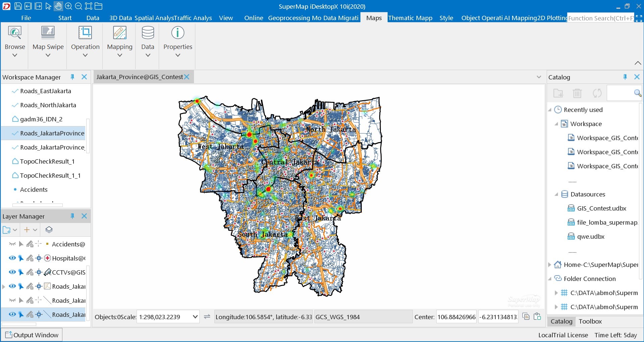The width and height of the screenshot is (644, 342).
Task: Open the map tab list dropdown arrow
Action: click(539, 77)
